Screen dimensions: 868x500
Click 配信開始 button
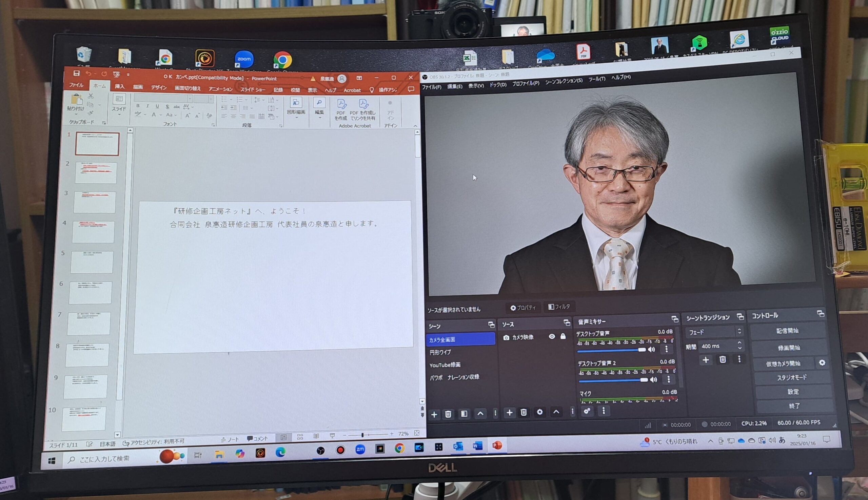click(787, 331)
